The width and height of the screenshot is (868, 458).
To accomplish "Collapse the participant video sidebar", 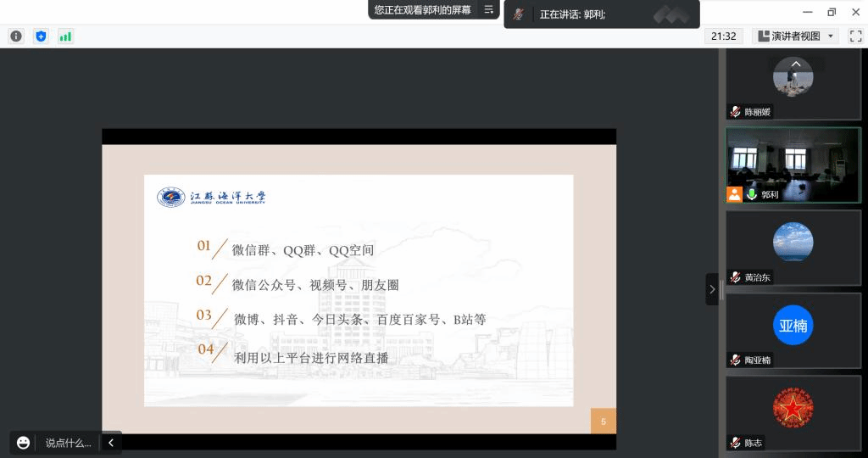I will pos(712,289).
